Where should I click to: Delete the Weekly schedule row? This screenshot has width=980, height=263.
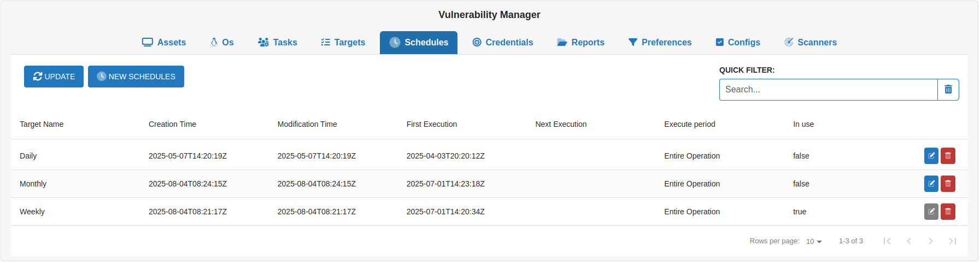click(x=948, y=212)
